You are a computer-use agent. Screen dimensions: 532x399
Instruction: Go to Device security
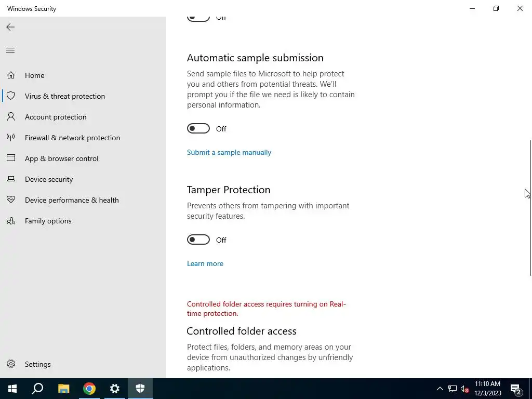click(x=49, y=179)
